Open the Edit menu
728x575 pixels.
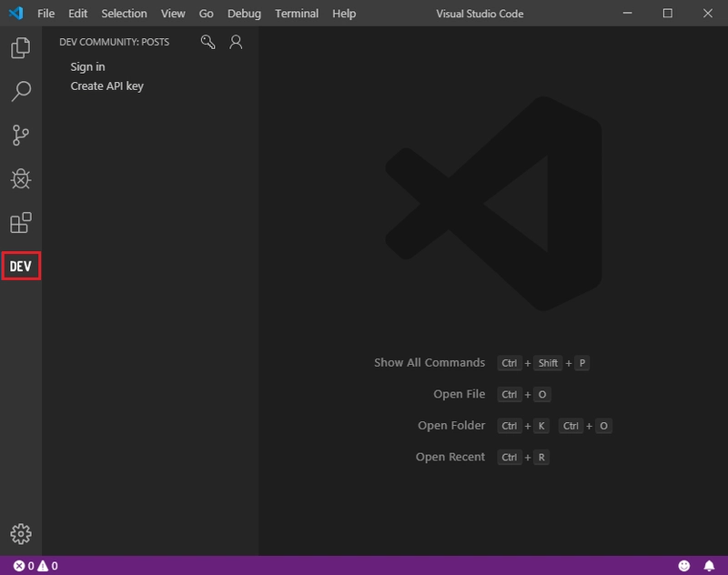click(x=77, y=14)
